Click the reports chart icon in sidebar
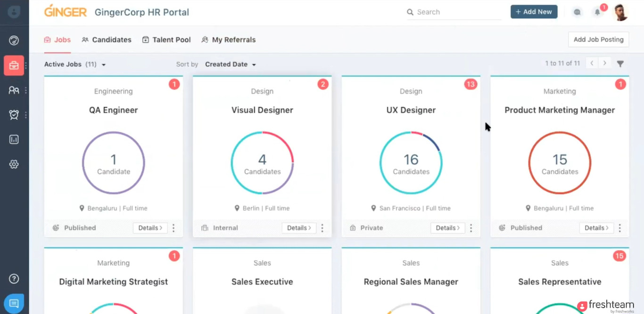 pyautogui.click(x=14, y=139)
